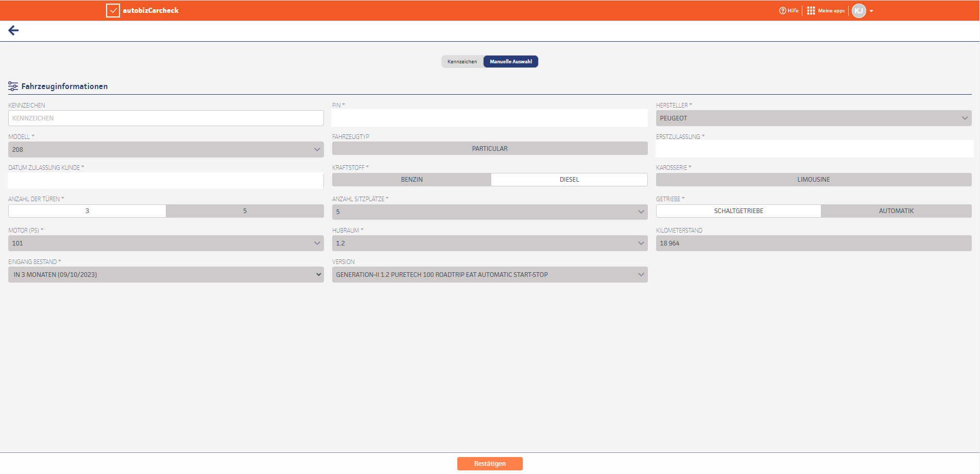980x474 pixels.
Task: Select SCHALTGETRIEBE as Getriebe
Action: (x=738, y=211)
